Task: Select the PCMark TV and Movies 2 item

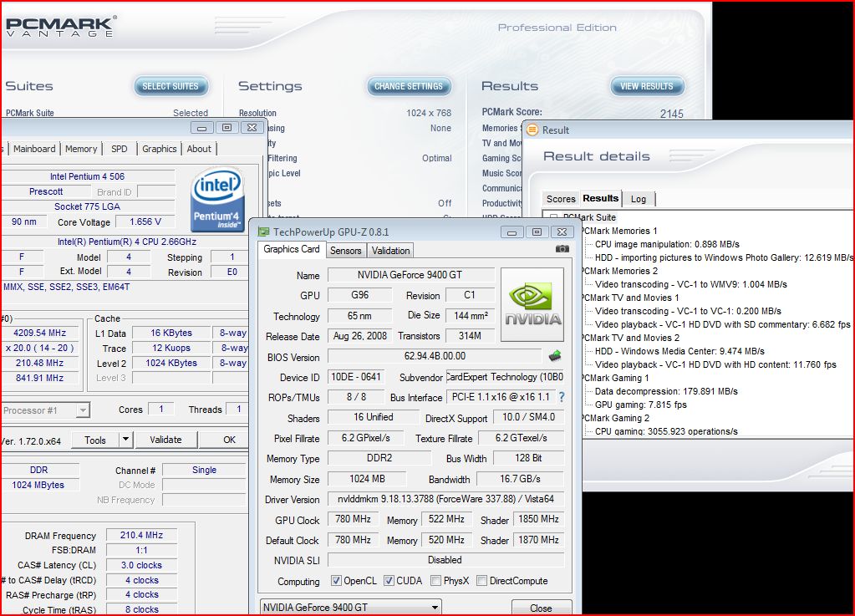Action: tap(630, 338)
